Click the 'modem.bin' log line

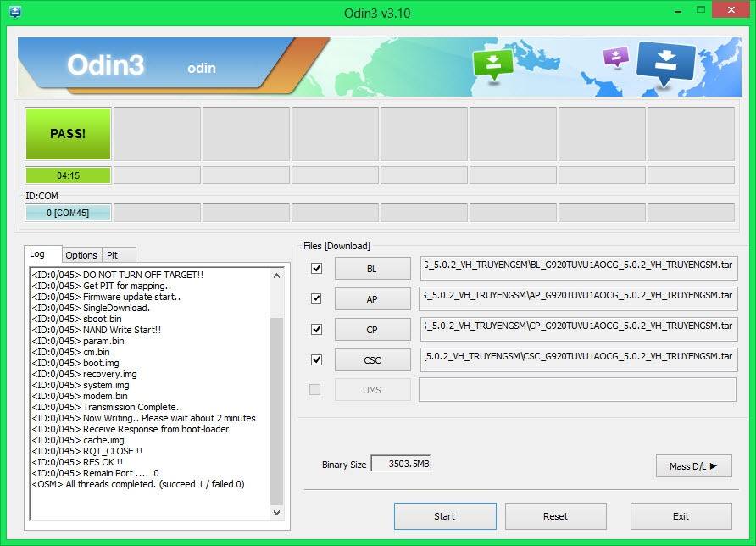tap(80, 396)
